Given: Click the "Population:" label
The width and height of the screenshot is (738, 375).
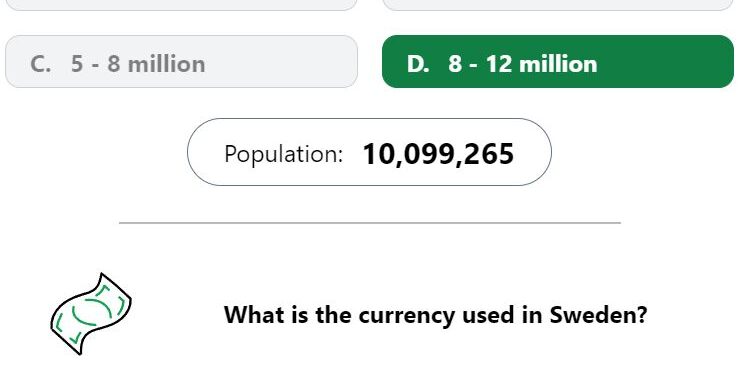Looking at the screenshot, I should pos(284,154).
